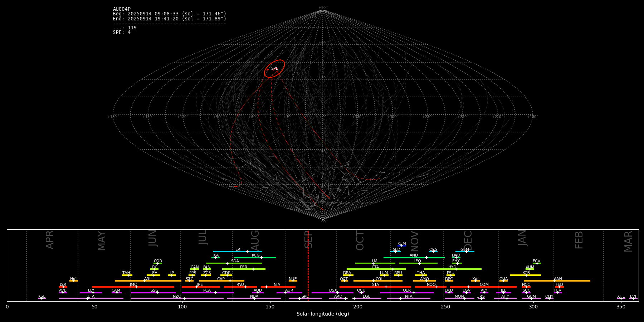The image size is (644, 322).
Task: Click the +330 longitude label on the sky map
Action: pyautogui.click(x=357, y=117)
